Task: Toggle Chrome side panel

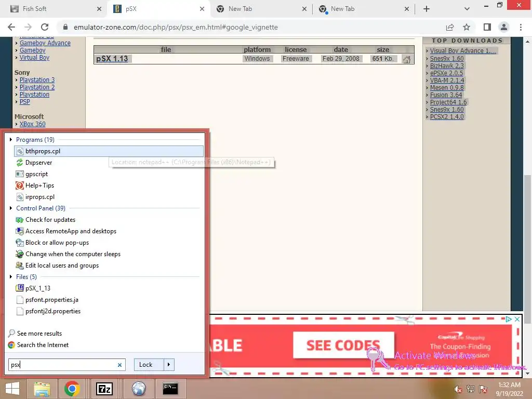Action: click(487, 27)
